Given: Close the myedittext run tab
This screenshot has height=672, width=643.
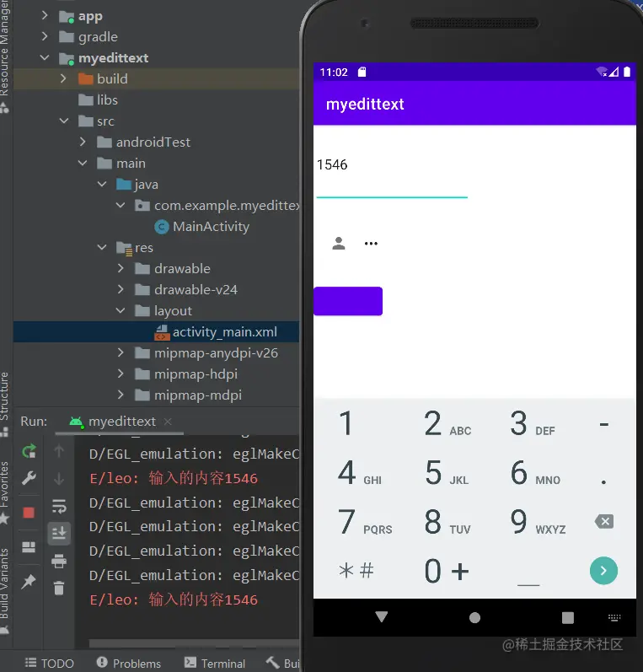Looking at the screenshot, I should (168, 422).
